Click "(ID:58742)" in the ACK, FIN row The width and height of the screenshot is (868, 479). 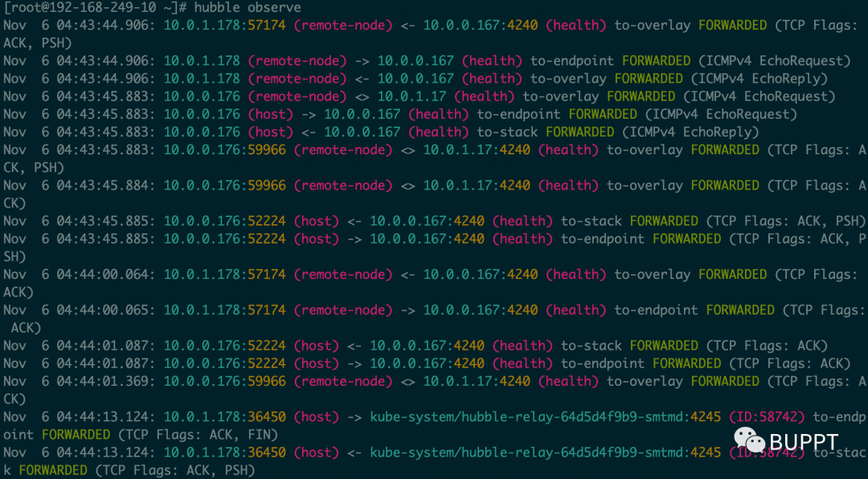[x=767, y=417]
